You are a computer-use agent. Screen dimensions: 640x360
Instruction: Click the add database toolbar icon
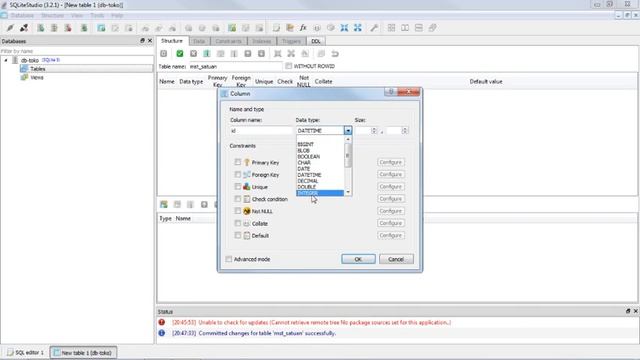[x=40, y=28]
